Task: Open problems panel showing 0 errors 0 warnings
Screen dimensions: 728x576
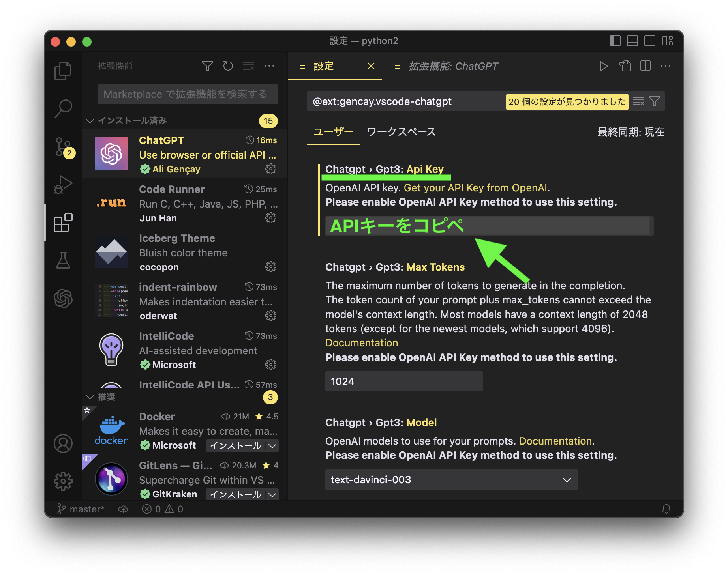Action: (163, 509)
